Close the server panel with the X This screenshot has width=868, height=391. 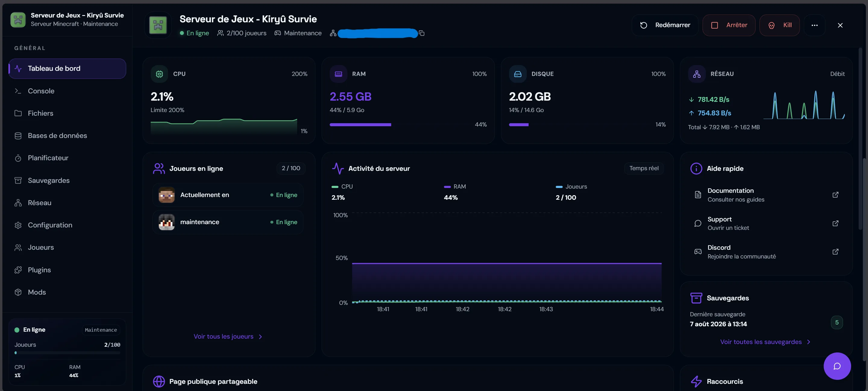pos(840,25)
